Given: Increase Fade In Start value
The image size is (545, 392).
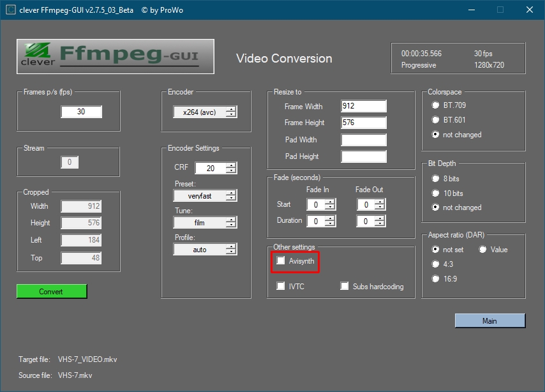Looking at the screenshot, I should coord(330,201).
